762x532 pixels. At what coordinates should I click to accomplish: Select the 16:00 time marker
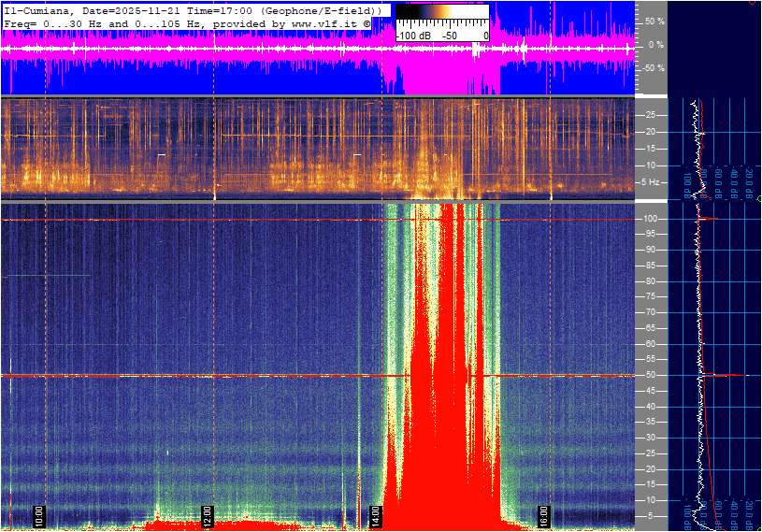tap(544, 515)
